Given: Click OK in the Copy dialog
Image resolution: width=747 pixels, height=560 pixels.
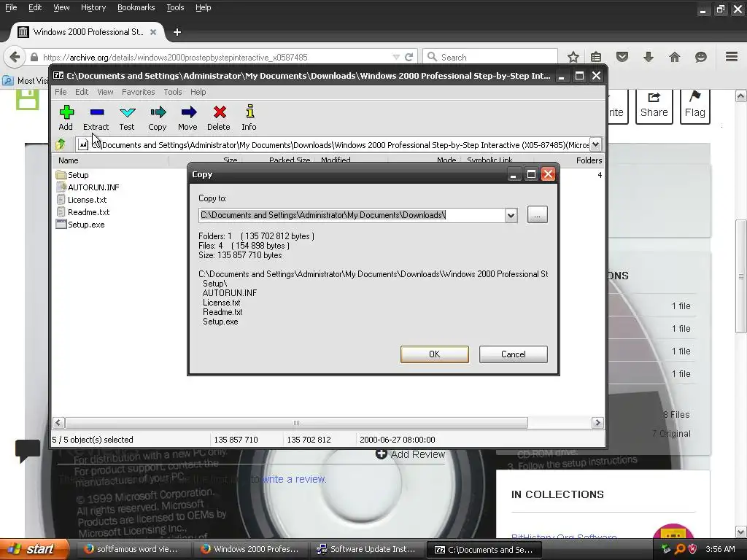Looking at the screenshot, I should [435, 354].
